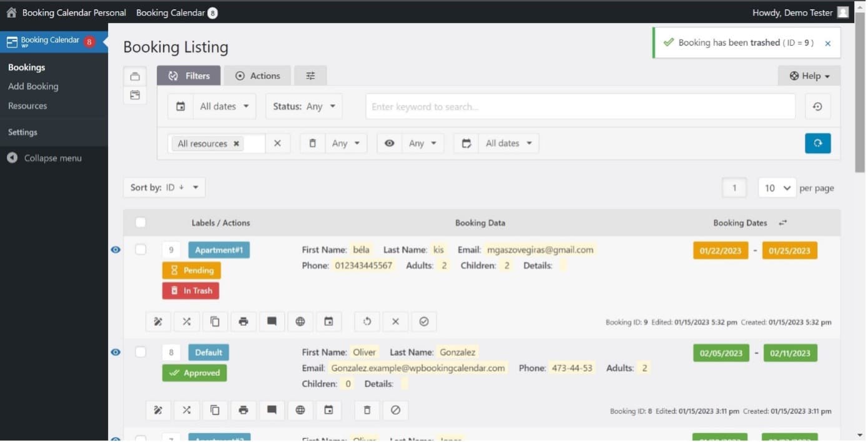Duplicate booking 8 with the copy icon
This screenshot has width=868, height=442.
pos(215,410)
